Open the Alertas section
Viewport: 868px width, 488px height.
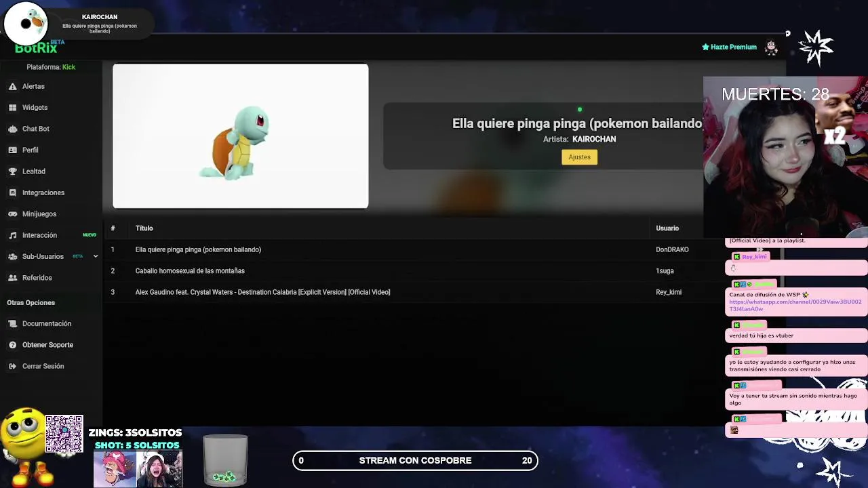(33, 87)
